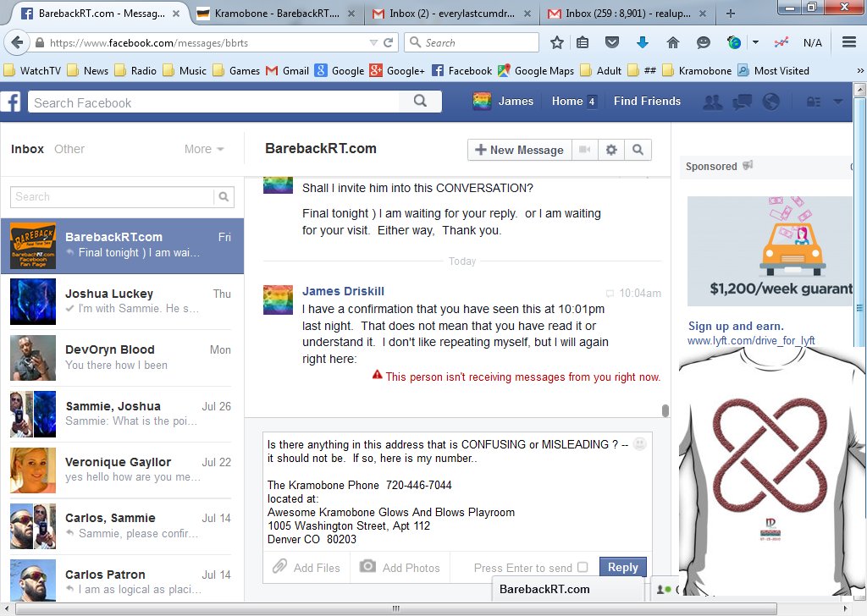867x616 pixels.
Task: Submit the Facebook search magnifier
Action: click(420, 101)
